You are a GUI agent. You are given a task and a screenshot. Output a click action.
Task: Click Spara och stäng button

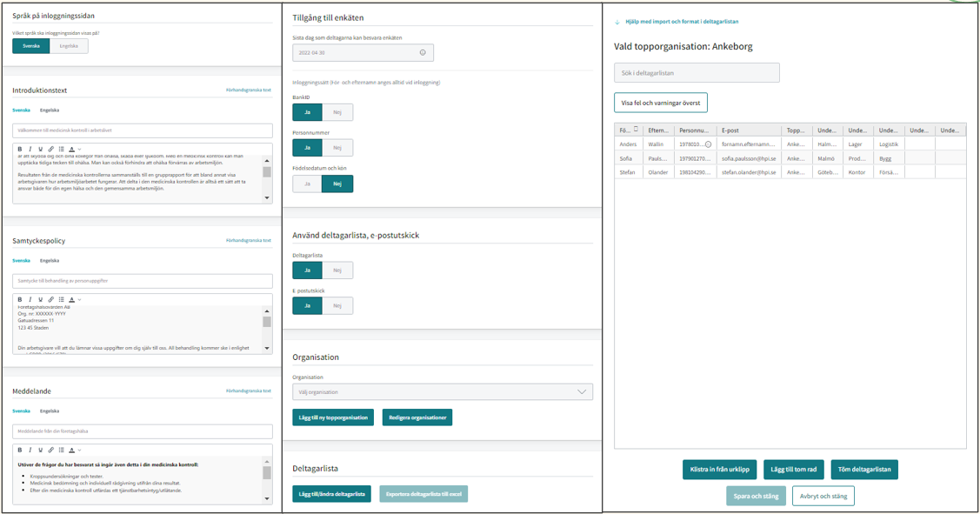757,496
